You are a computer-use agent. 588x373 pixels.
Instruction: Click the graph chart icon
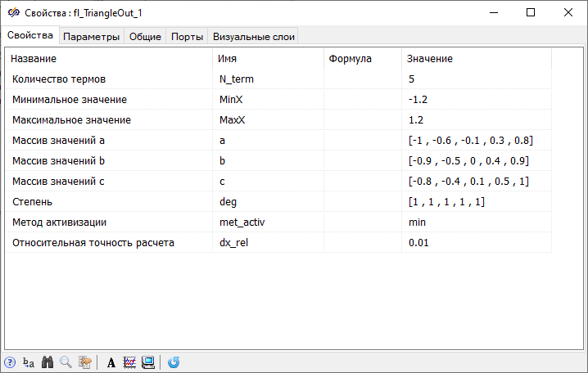pos(129,362)
